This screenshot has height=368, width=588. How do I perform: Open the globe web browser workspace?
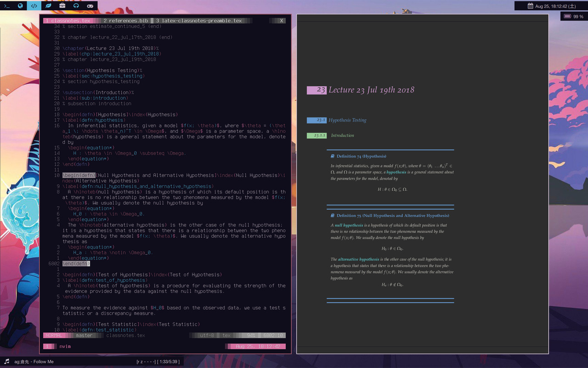click(x=20, y=6)
